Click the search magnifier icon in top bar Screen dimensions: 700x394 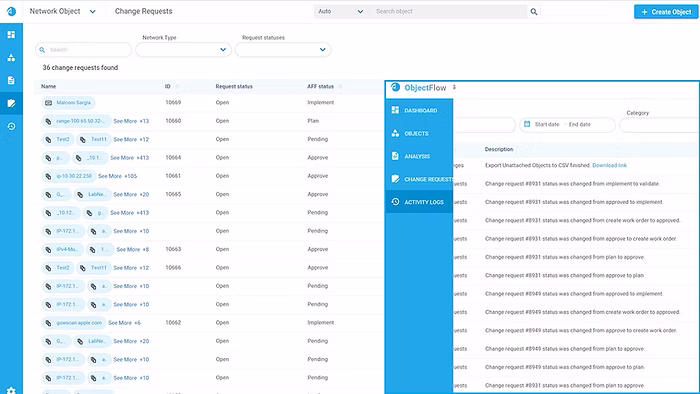[534, 12]
